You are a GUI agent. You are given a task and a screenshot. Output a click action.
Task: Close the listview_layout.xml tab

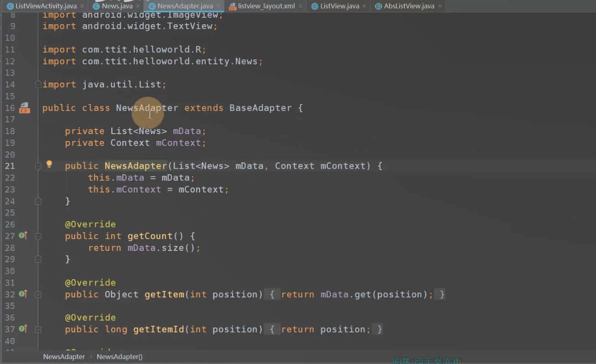click(301, 6)
